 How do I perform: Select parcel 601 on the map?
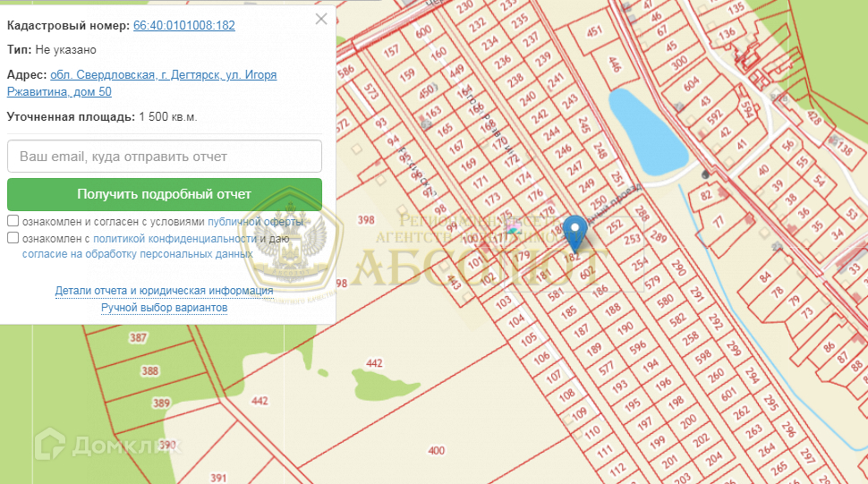(728, 394)
